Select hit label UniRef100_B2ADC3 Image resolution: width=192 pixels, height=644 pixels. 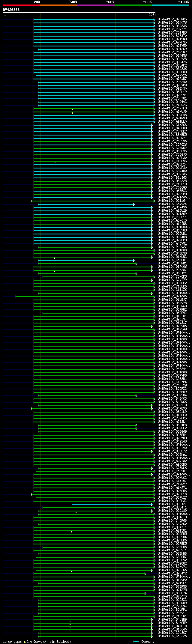(172, 240)
